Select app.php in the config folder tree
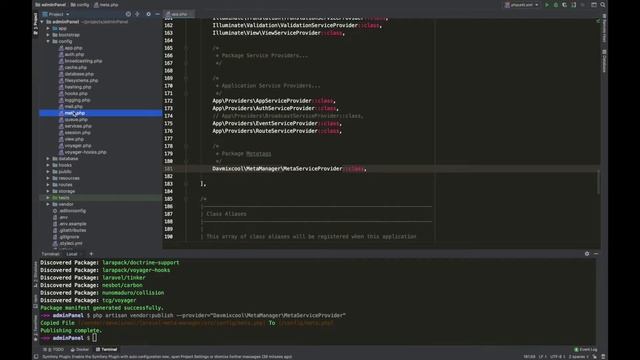 70,48
